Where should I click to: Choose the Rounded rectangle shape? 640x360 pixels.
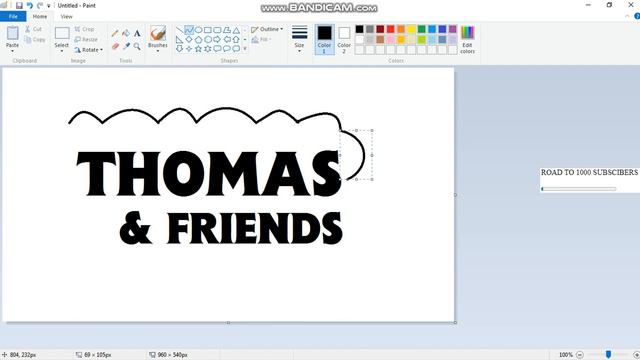tap(217, 30)
